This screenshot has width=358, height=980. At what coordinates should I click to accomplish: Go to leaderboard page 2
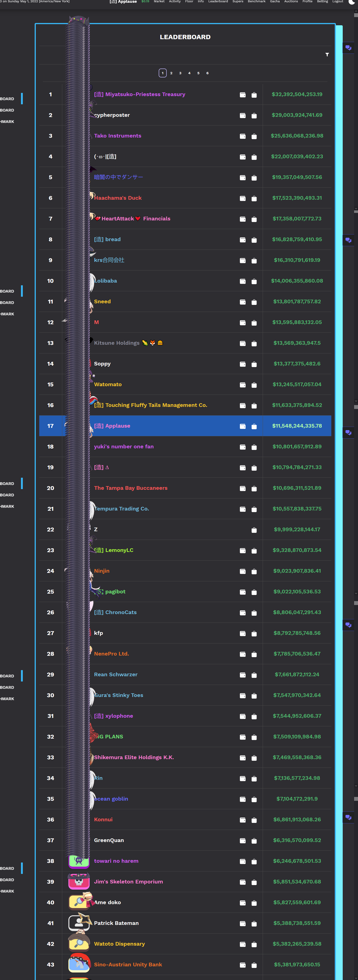(x=171, y=73)
